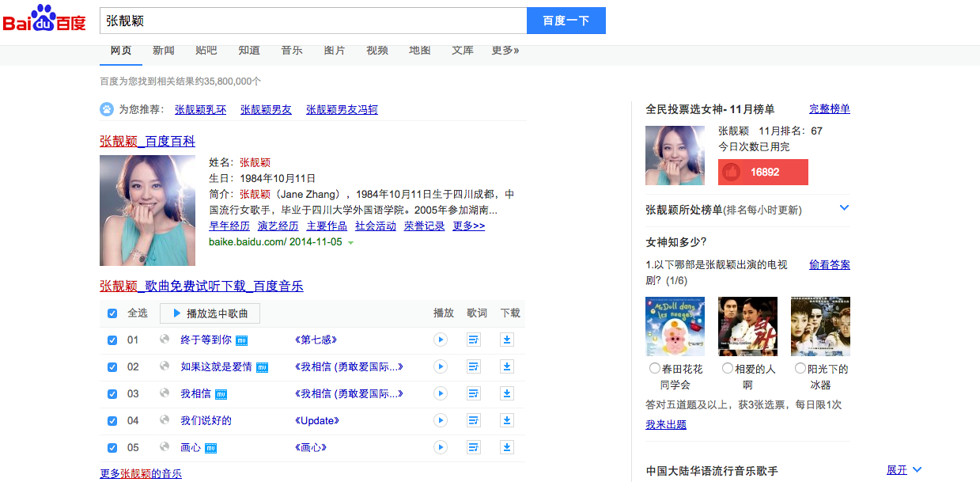Click 偷看答案 link
The width and height of the screenshot is (980, 482).
830,265
